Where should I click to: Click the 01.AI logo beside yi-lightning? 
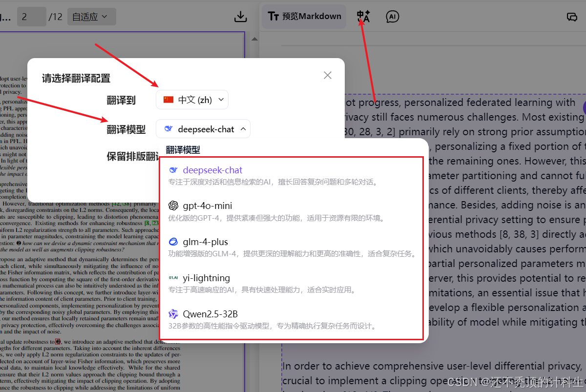point(173,278)
